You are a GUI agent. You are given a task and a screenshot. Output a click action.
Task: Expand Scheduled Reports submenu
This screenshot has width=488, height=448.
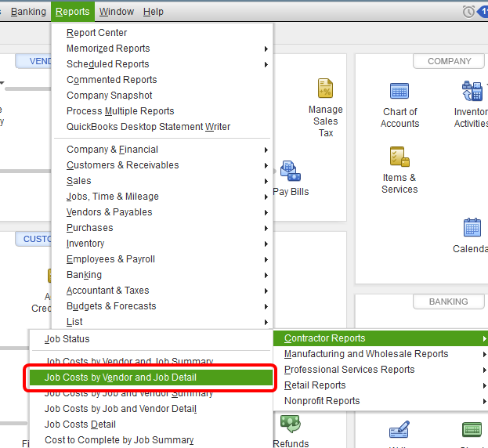162,64
